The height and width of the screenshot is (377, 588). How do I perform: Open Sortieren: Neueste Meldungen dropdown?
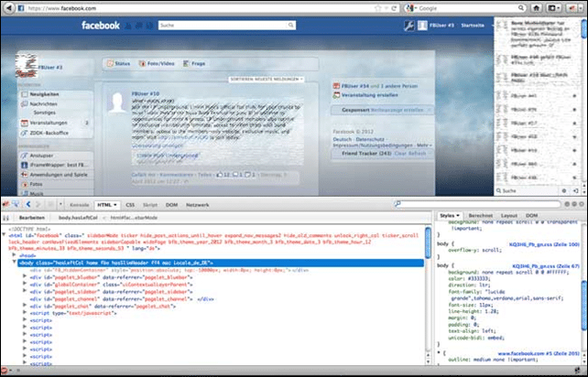click(x=266, y=80)
